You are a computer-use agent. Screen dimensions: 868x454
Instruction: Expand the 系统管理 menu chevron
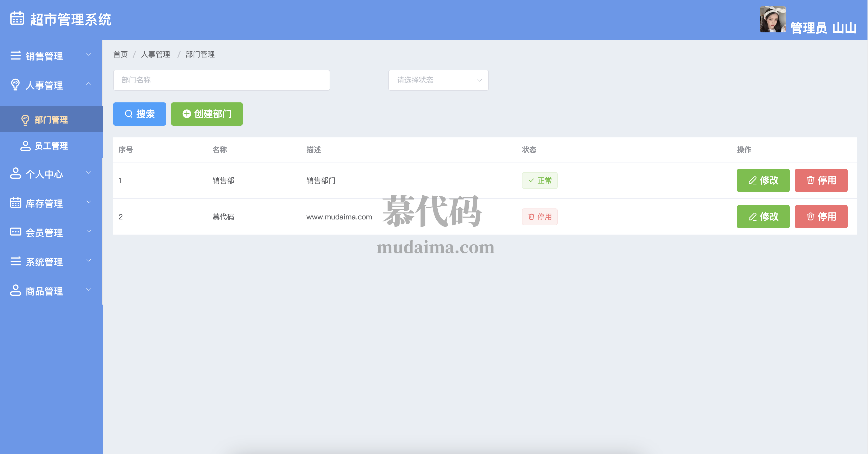[x=89, y=260]
